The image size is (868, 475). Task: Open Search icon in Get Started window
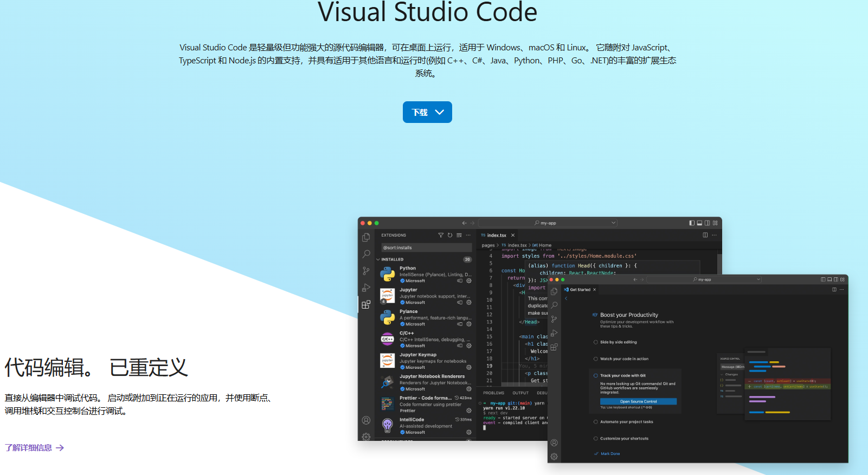point(554,305)
